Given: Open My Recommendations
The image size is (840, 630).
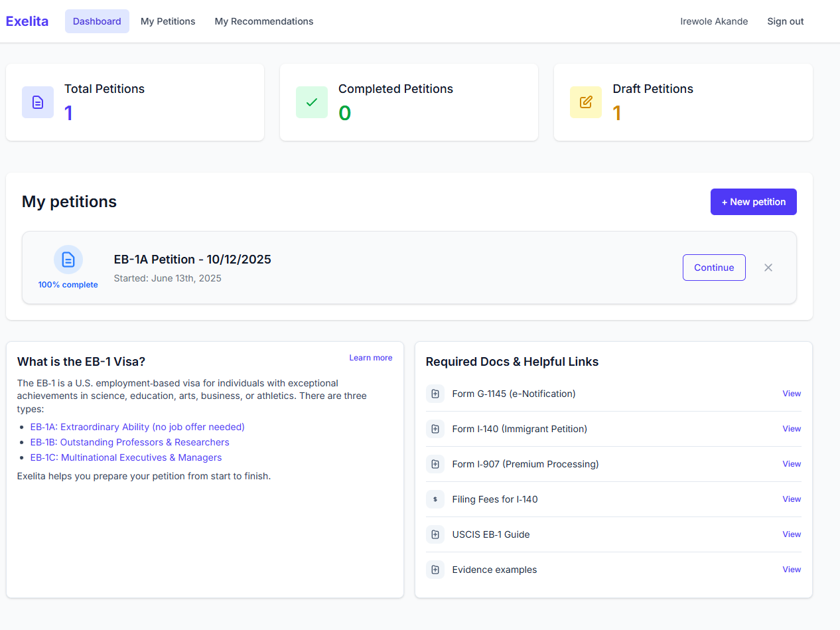Looking at the screenshot, I should pyautogui.click(x=263, y=21).
